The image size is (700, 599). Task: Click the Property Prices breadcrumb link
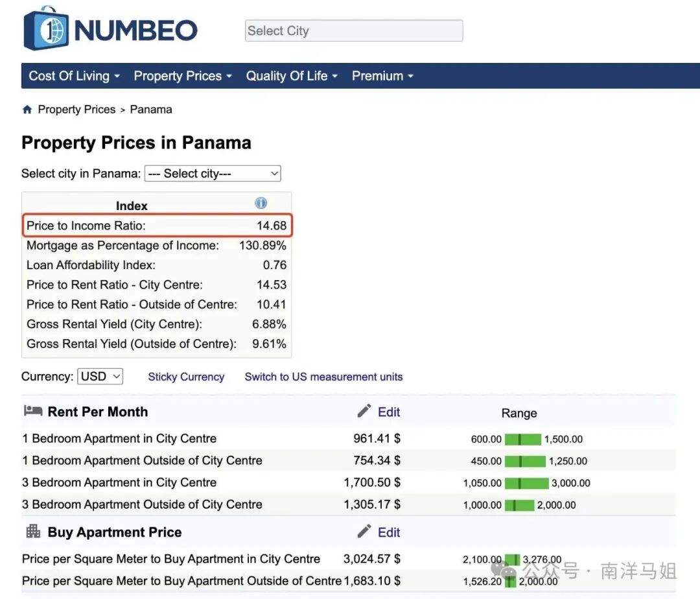tap(76, 110)
